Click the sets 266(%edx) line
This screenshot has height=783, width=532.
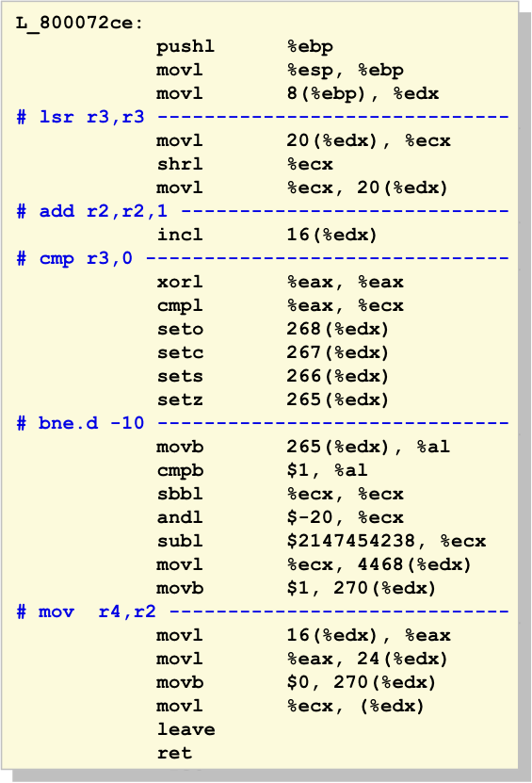(272, 376)
